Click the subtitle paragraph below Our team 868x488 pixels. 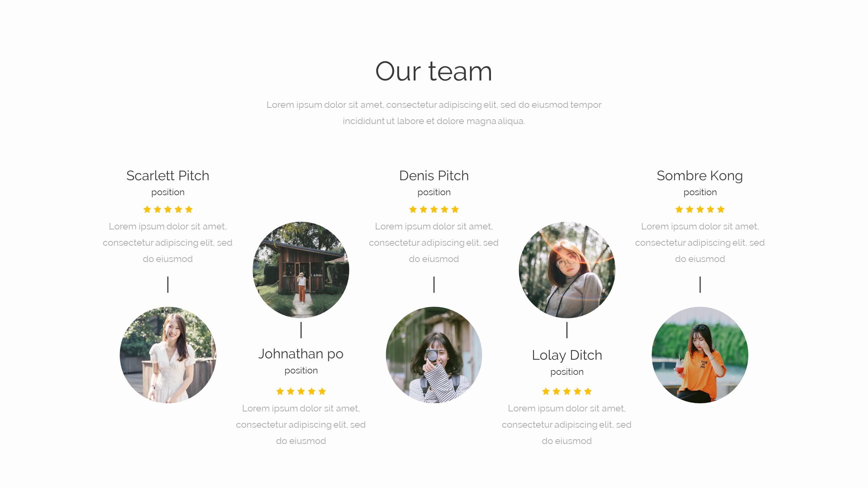[434, 113]
